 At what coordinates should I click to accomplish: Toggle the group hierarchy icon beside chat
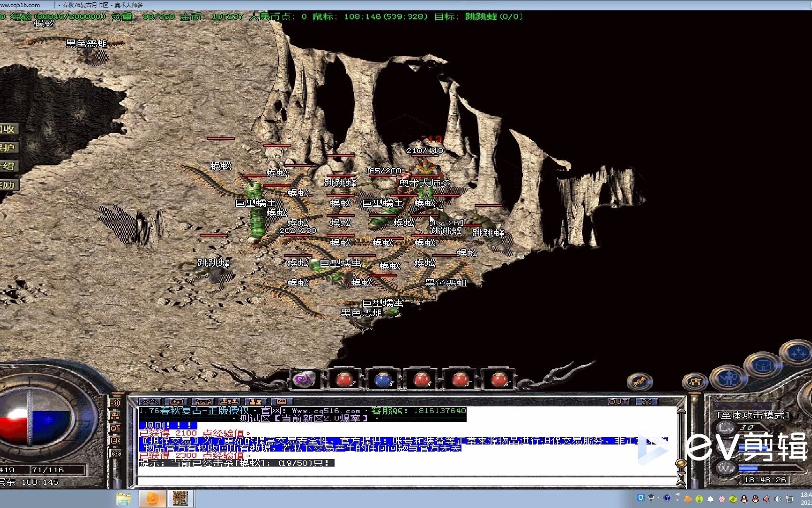click(x=115, y=416)
